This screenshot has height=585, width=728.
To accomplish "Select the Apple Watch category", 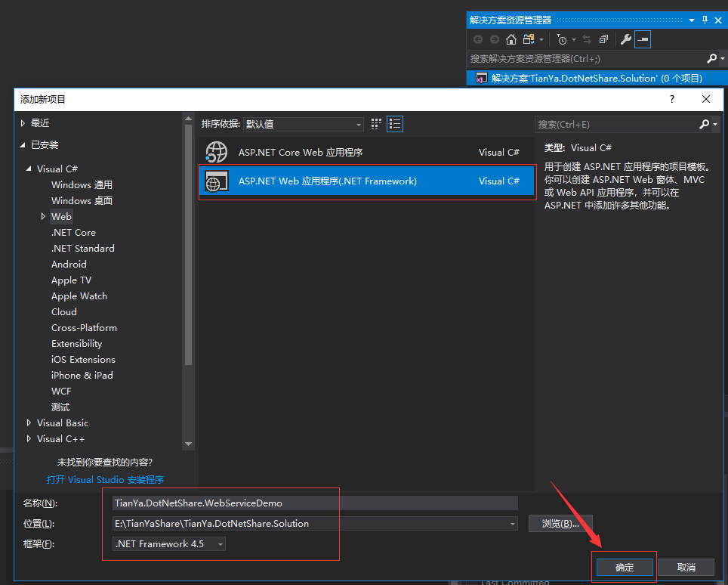I will (79, 296).
